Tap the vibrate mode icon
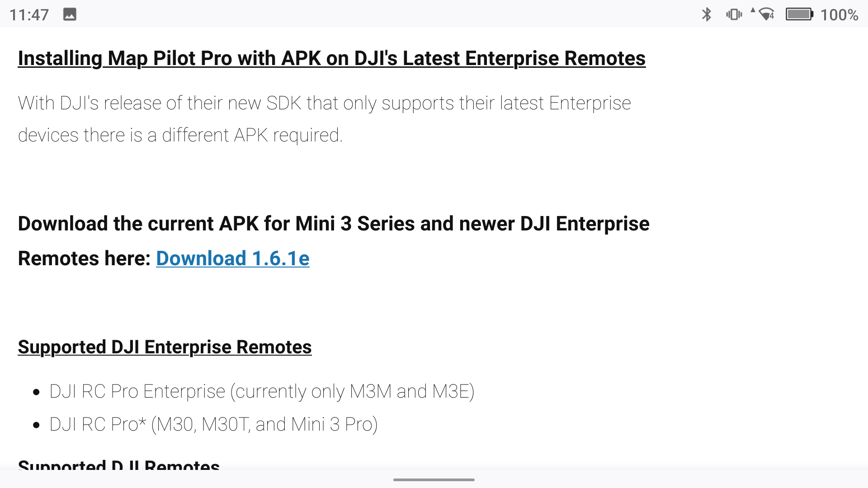Viewport: 868px width, 488px height. 734,14
